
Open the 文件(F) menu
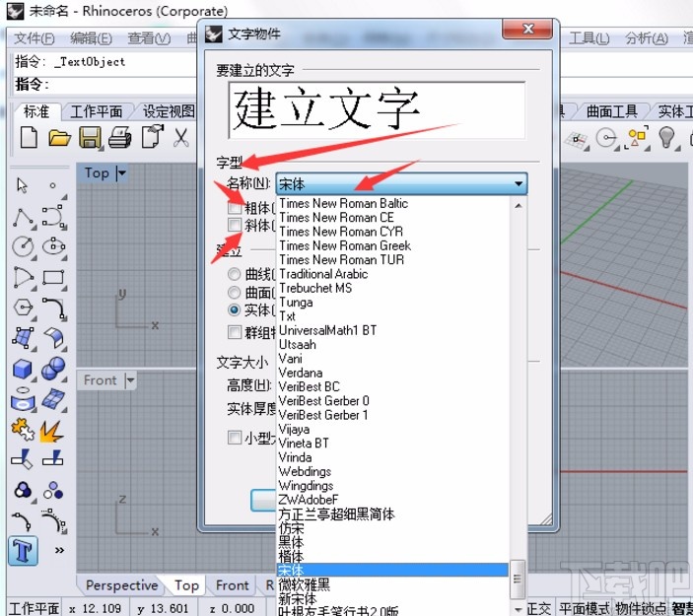tap(35, 38)
